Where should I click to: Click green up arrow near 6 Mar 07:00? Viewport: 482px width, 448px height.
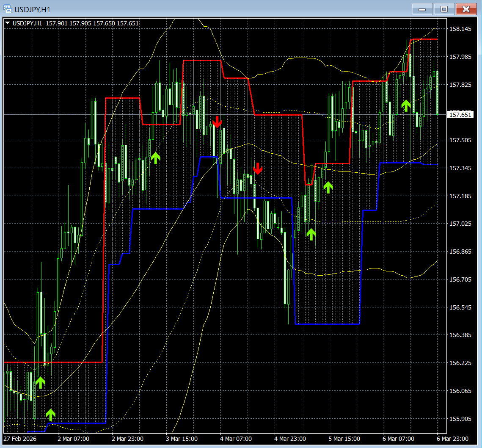coord(406,105)
